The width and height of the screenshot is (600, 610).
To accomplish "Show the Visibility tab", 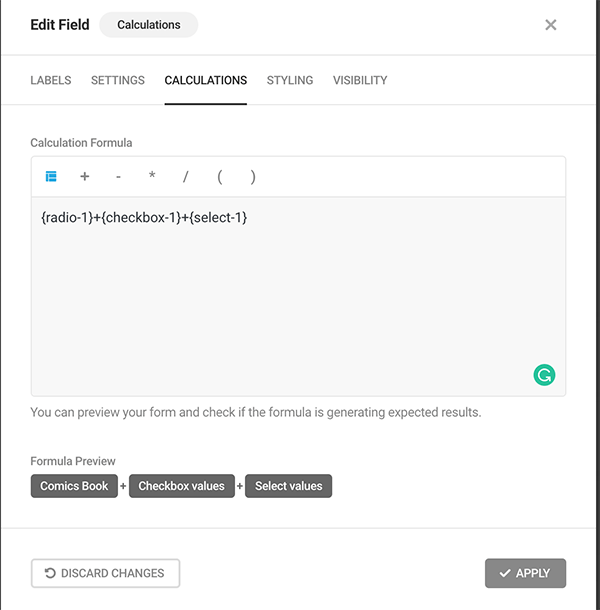I will [360, 80].
